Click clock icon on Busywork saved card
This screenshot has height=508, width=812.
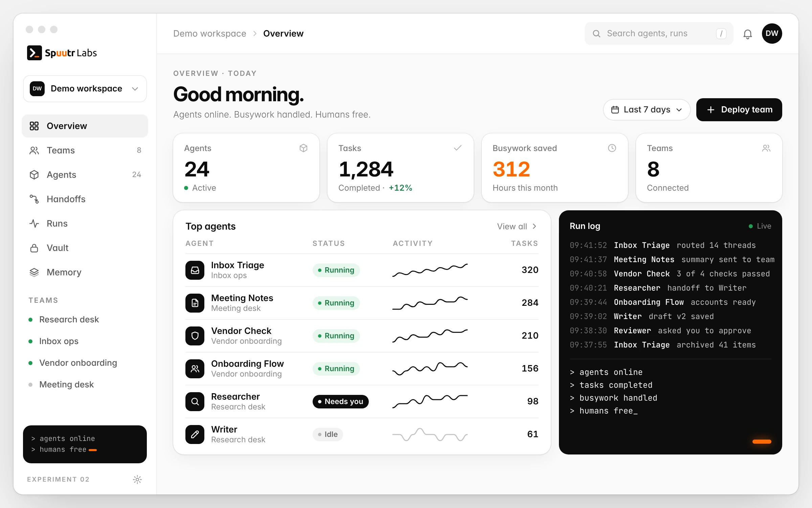(x=612, y=148)
